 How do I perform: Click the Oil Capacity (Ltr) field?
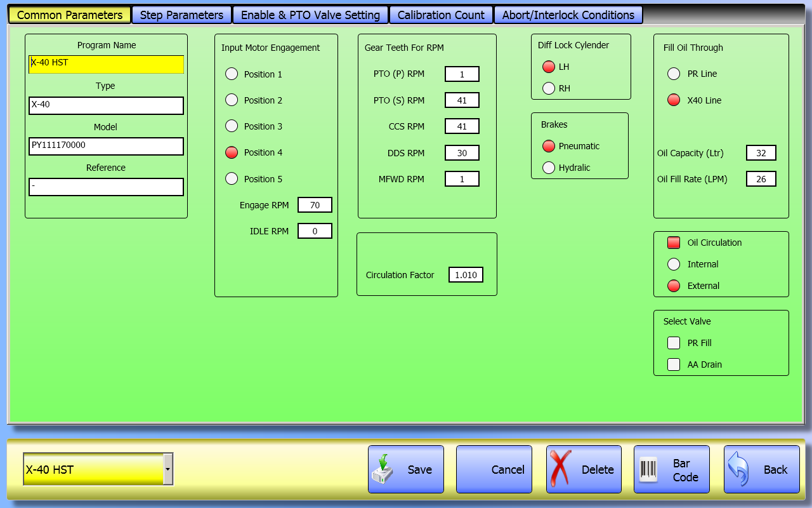coord(761,153)
